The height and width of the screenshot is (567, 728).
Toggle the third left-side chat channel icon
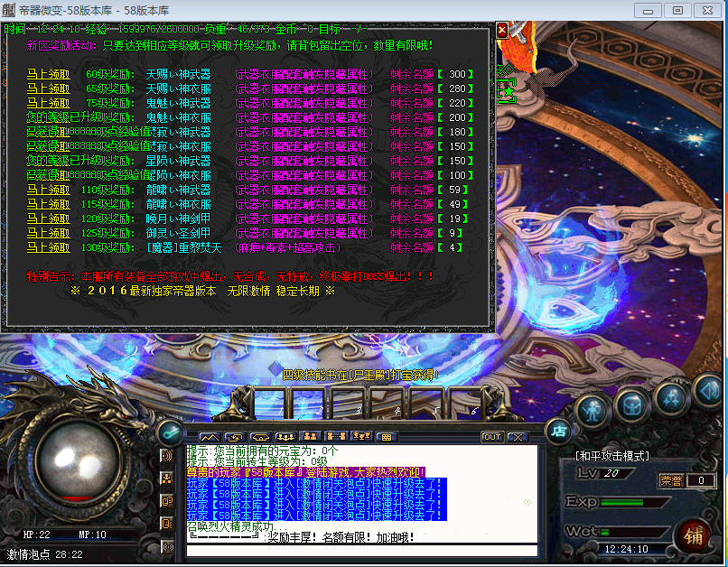point(167,501)
